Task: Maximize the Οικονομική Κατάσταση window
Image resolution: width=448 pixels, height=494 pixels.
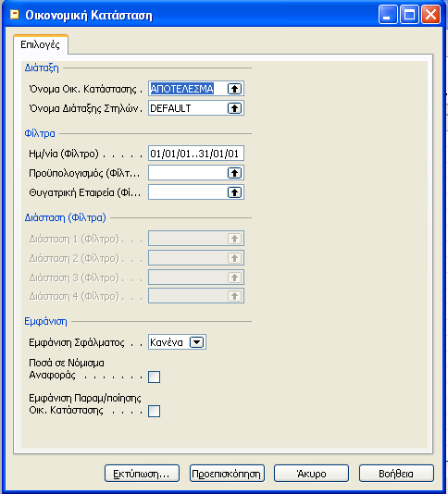Action: (409, 14)
